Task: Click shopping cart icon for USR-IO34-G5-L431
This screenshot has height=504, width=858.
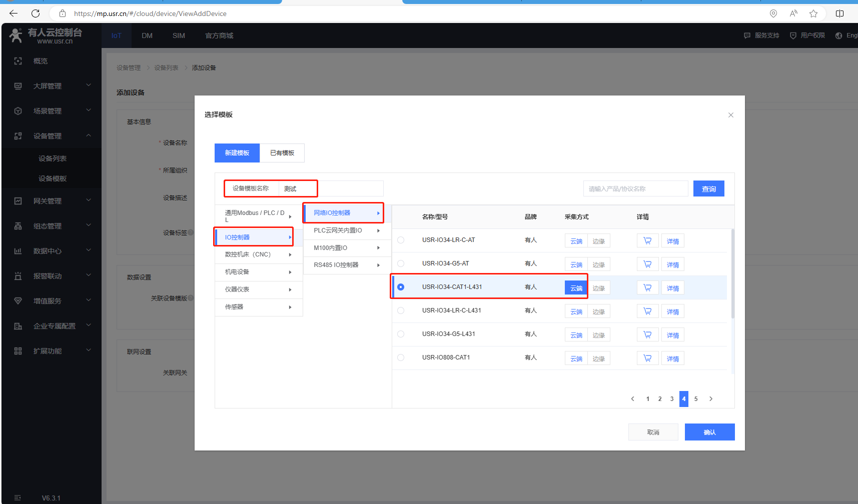Action: click(x=647, y=335)
